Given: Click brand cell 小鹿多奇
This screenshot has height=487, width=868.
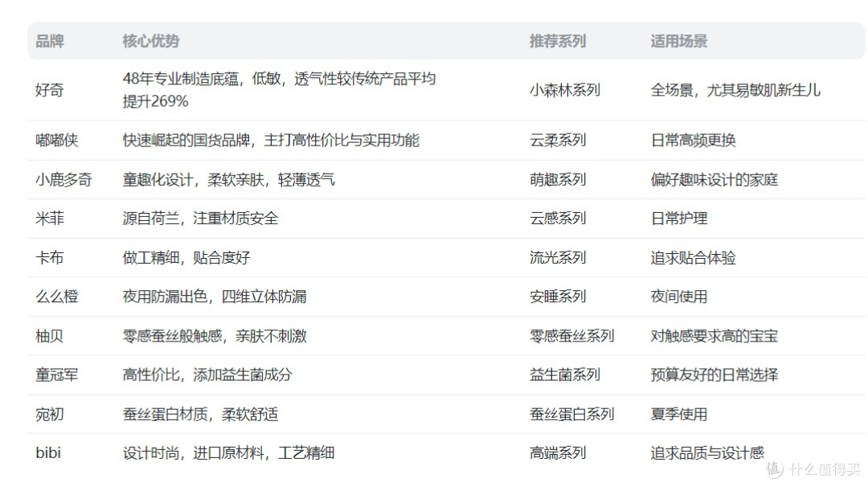Looking at the screenshot, I should pos(63,179).
